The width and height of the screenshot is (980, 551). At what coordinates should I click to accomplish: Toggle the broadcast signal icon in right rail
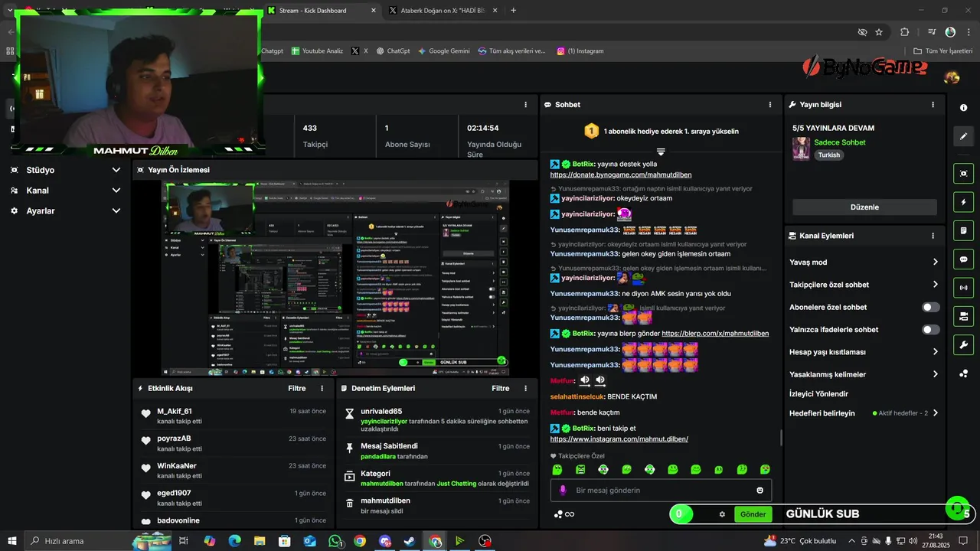tap(964, 288)
